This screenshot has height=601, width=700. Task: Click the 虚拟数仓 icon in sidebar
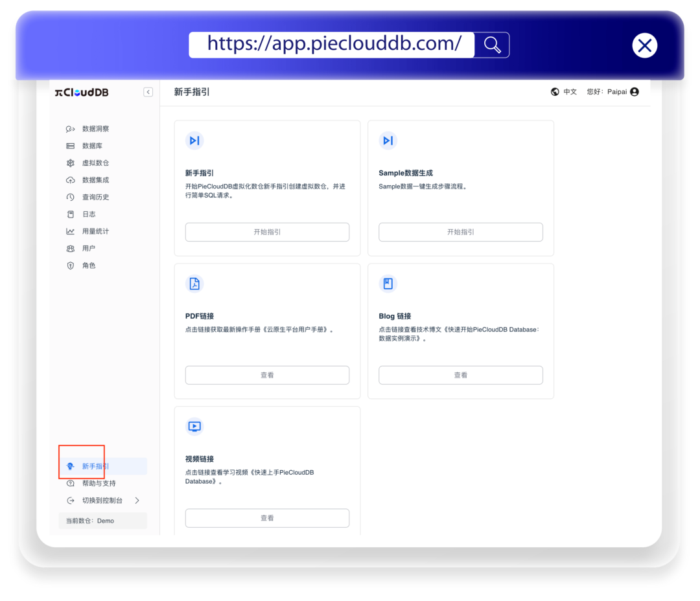click(x=70, y=163)
